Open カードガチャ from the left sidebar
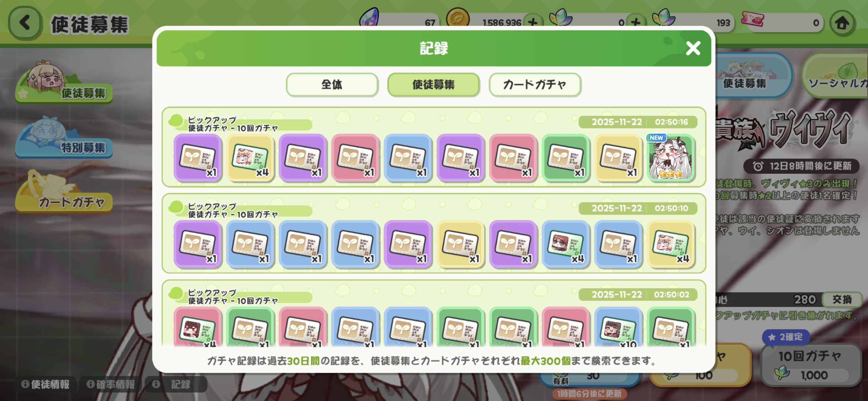This screenshot has height=401, width=868. coord(64,192)
